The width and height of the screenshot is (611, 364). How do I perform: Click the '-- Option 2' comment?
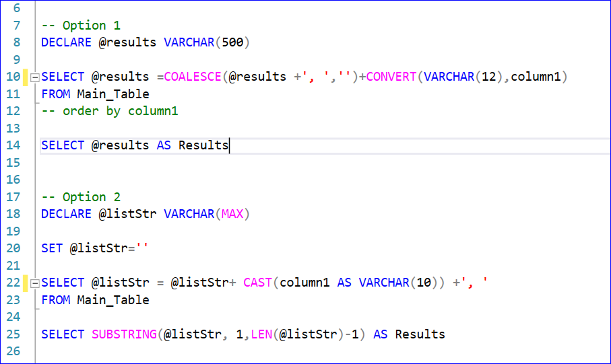81,197
